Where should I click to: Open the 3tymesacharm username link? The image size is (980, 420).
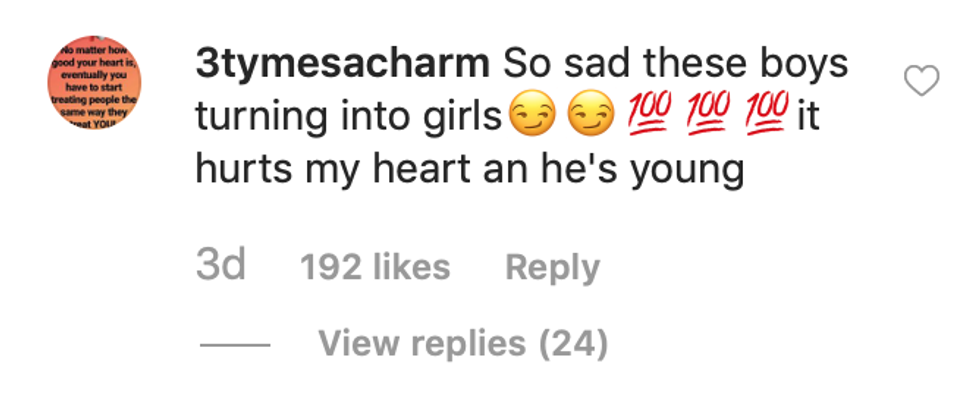tap(341, 64)
